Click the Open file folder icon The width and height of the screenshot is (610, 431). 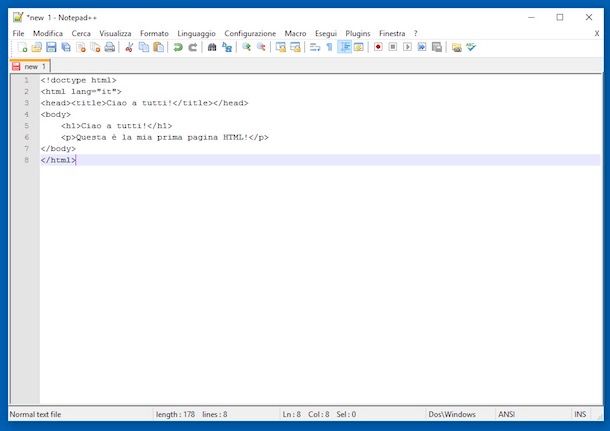[37, 47]
